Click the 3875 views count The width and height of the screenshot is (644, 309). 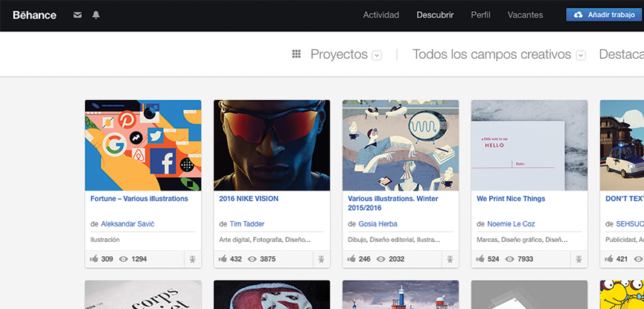click(268, 259)
